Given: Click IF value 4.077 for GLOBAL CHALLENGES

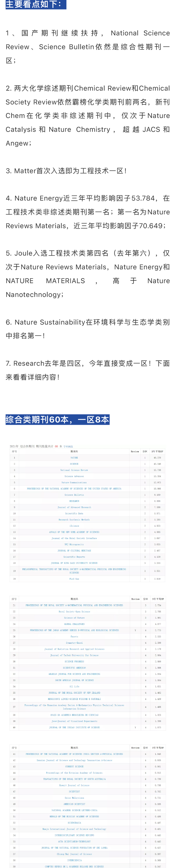Looking at the screenshot, I should coord(158,624).
